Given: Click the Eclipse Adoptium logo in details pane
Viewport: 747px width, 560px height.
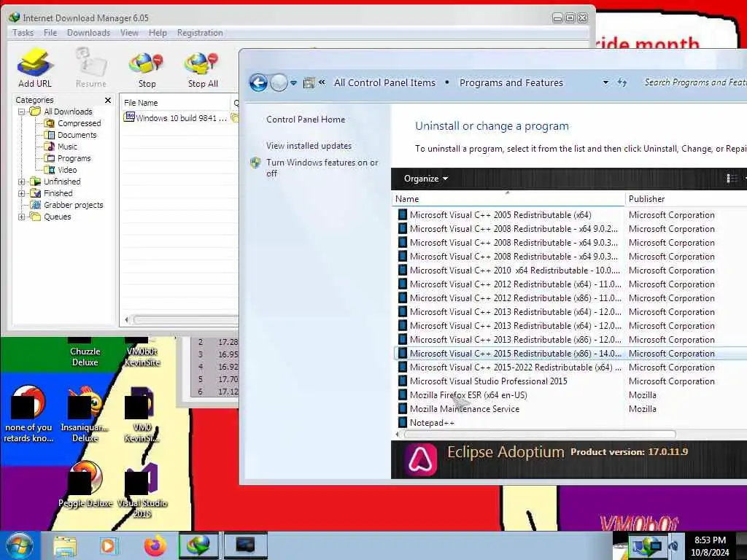Looking at the screenshot, I should click(421, 459).
